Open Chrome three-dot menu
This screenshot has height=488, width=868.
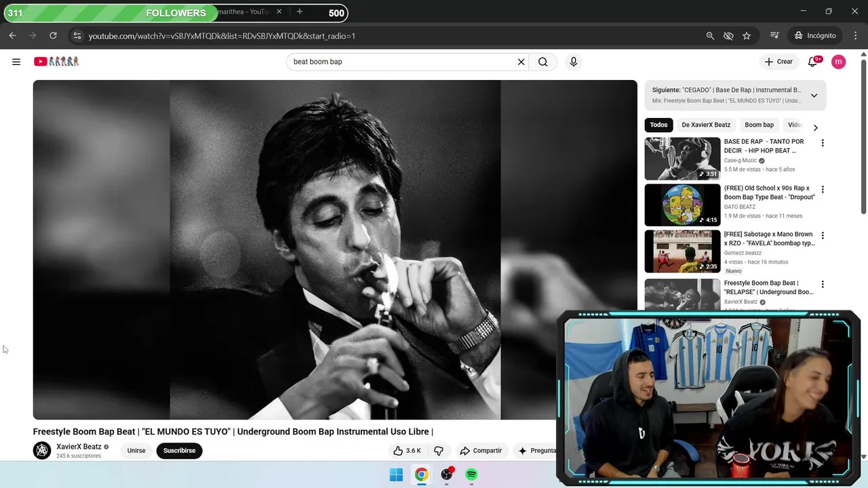(x=856, y=35)
